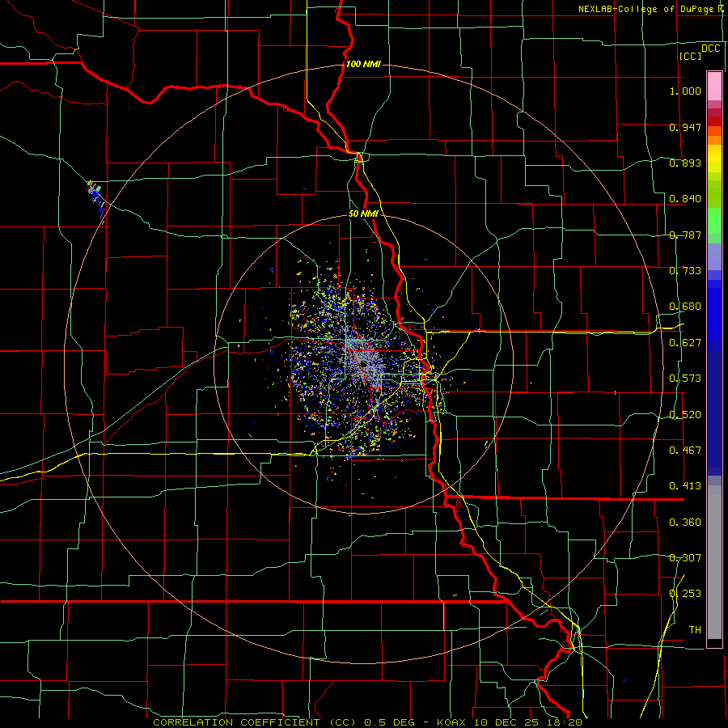The width and height of the screenshot is (728, 728).
Task: Click the Correlation Coefficient caption at bottom
Action: click(367, 722)
